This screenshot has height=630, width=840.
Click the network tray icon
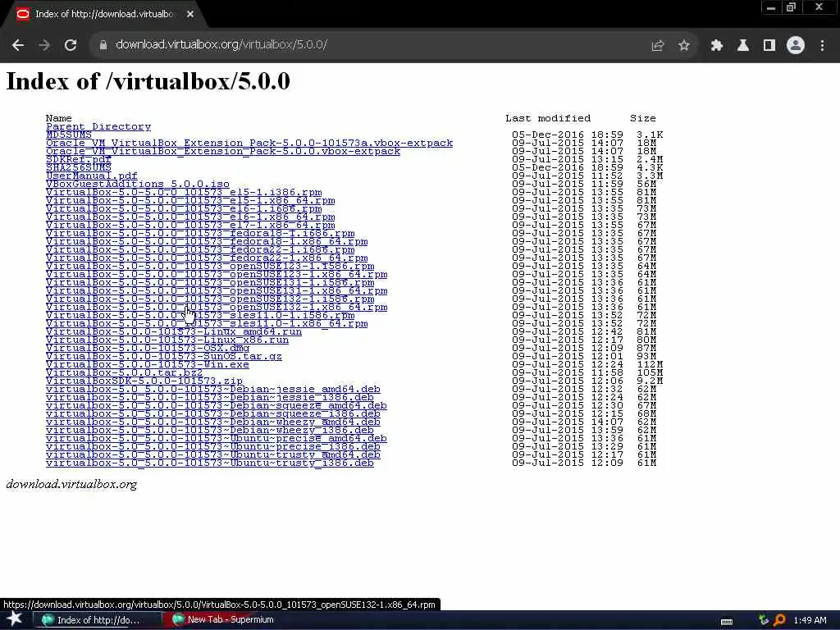click(x=764, y=620)
